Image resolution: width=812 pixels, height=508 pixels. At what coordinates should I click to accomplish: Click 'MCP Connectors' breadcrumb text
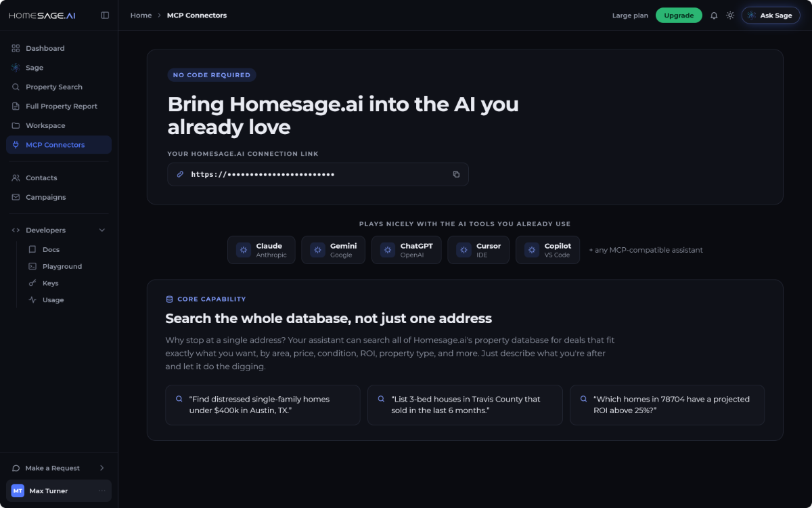[197, 16]
